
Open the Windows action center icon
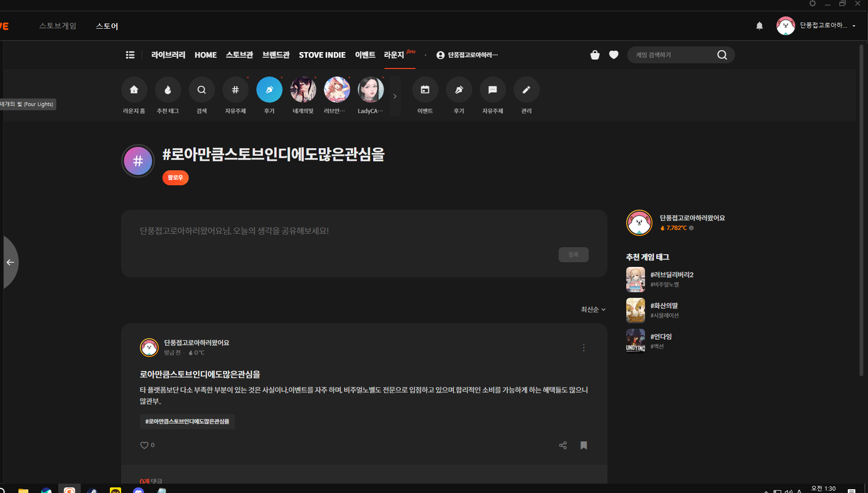point(852,491)
